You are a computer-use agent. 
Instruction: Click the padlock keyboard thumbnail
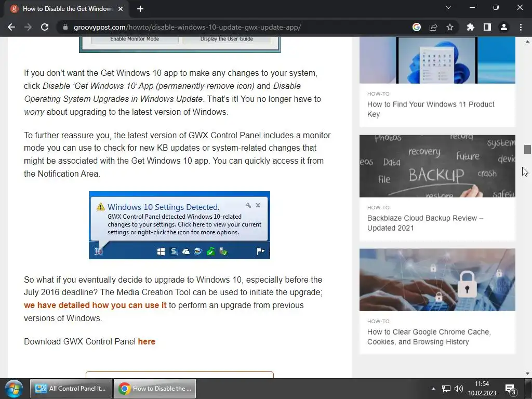point(437,280)
